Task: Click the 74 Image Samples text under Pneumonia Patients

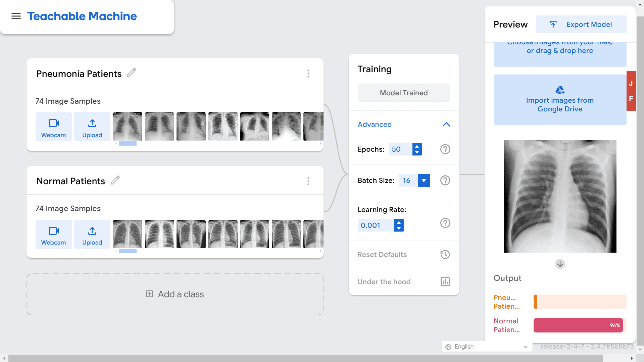Action: tap(68, 101)
